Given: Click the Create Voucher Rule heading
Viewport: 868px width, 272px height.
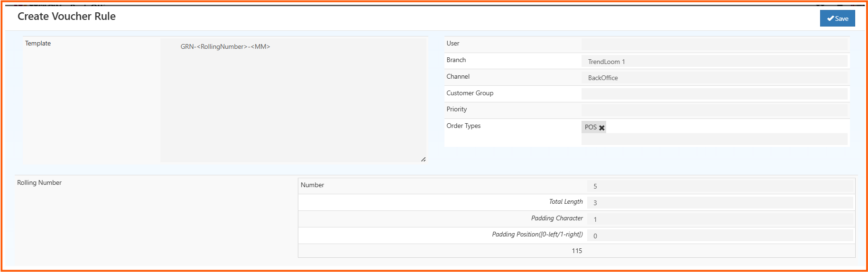Looking at the screenshot, I should 66,17.
